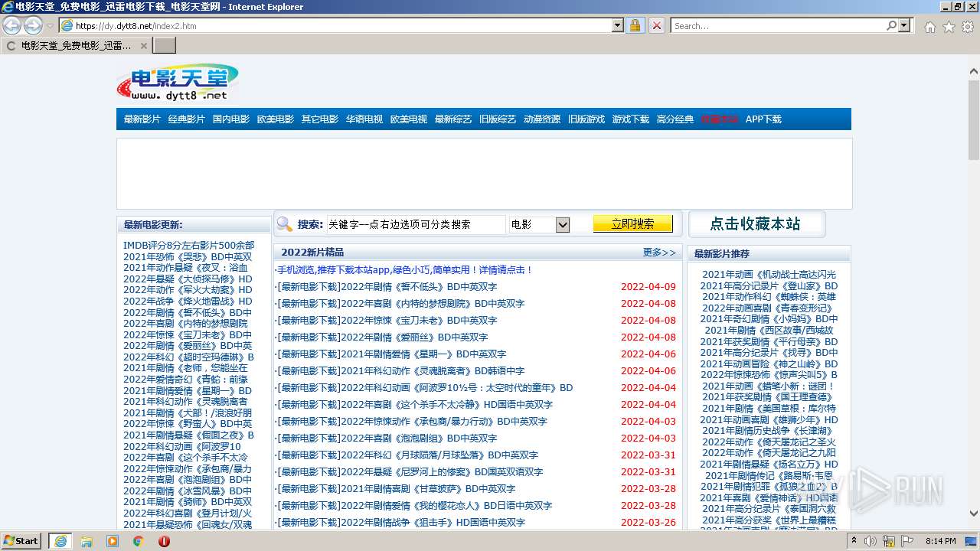Click the Stop loading X button
This screenshot has height=551, width=980.
point(656,26)
